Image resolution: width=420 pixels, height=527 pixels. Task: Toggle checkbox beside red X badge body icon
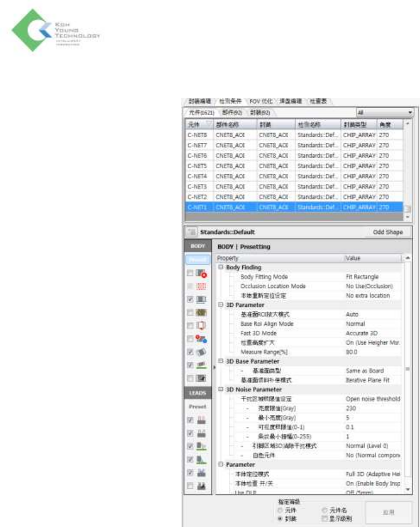click(190, 273)
